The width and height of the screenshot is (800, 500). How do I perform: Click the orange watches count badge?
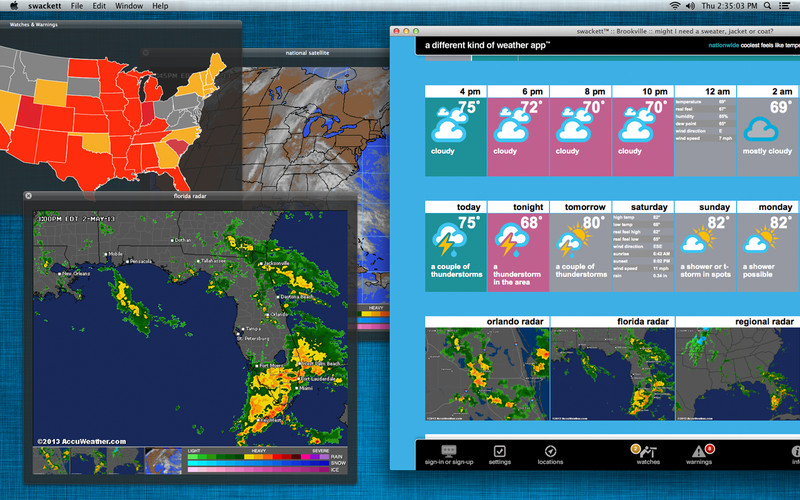tap(635, 448)
